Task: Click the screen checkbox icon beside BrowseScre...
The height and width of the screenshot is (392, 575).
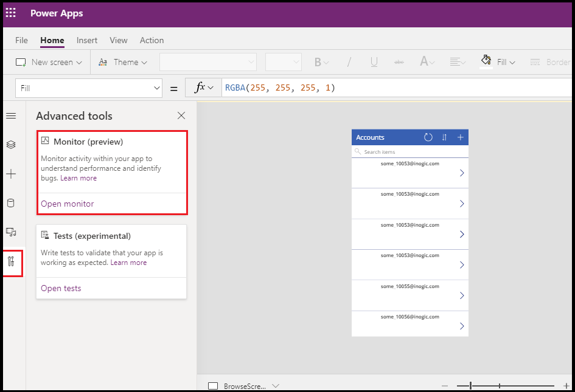Action: (213, 386)
